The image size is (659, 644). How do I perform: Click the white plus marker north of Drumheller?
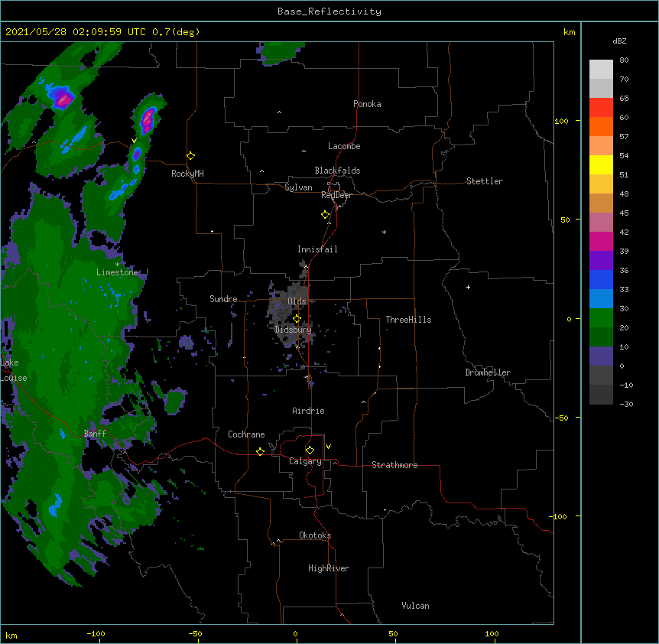(x=468, y=287)
